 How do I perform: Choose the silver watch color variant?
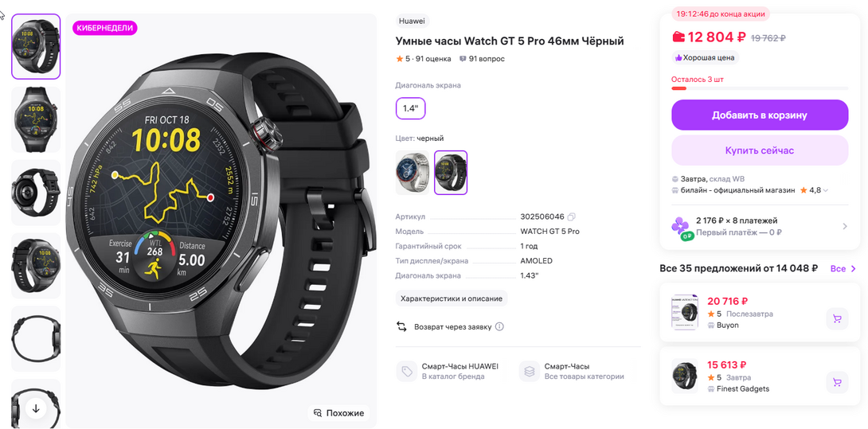point(412,173)
